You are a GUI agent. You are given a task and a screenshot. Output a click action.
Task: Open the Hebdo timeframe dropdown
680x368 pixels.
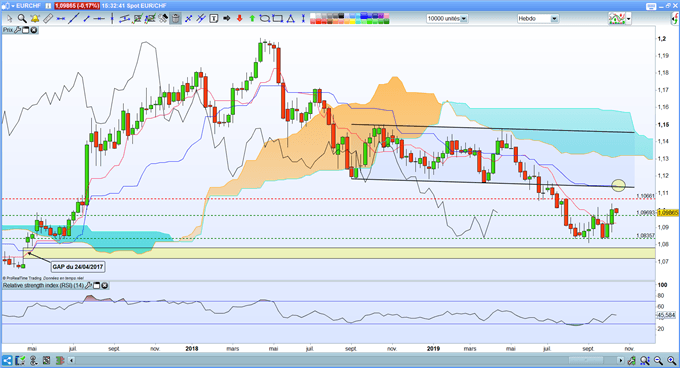[x=554, y=19]
